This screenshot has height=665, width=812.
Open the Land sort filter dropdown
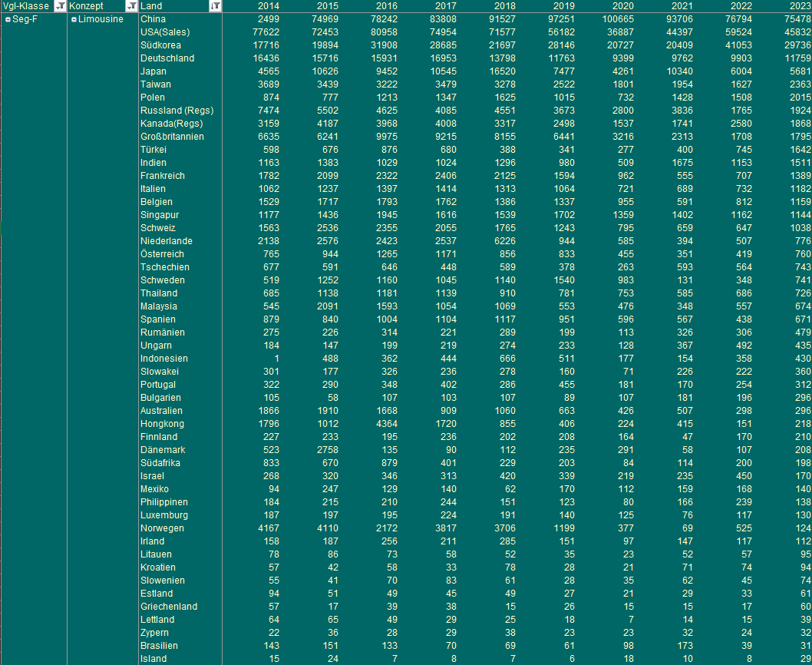215,6
